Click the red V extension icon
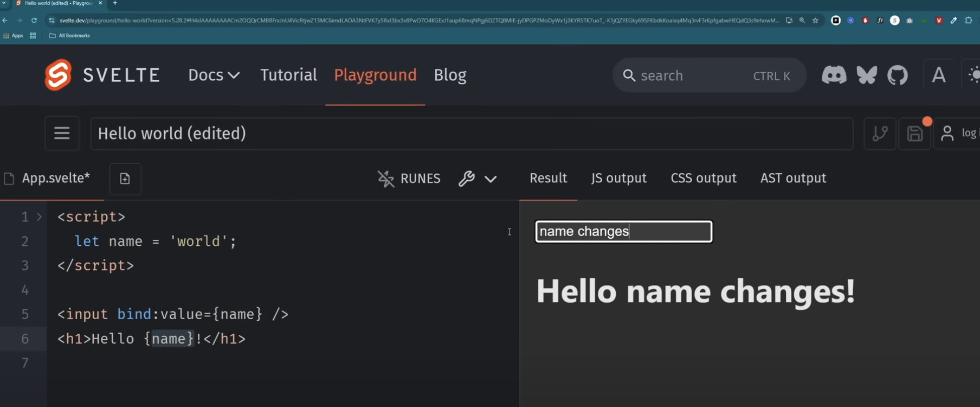Screen dimensions: 980x407 point(939,21)
